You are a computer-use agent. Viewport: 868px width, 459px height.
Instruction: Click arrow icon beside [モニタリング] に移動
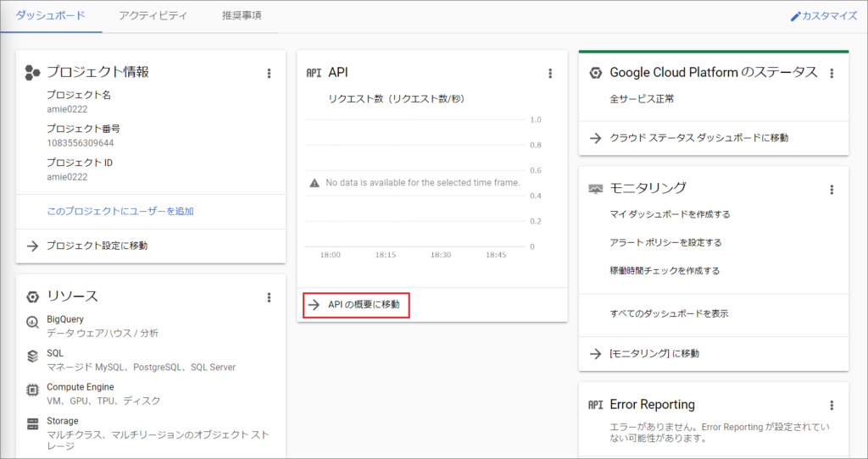[x=595, y=353]
